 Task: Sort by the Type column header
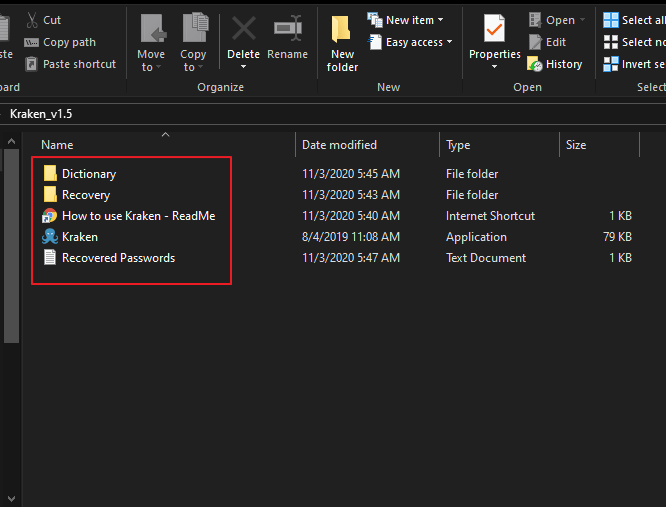pos(458,145)
